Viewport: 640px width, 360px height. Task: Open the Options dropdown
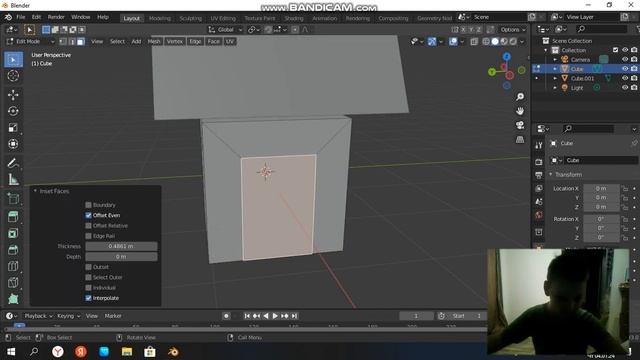[x=513, y=29]
